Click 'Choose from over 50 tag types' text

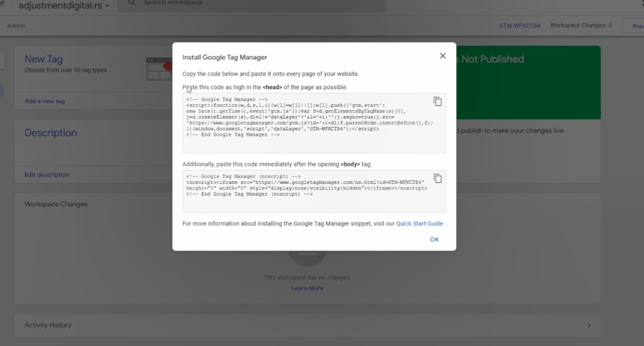point(65,70)
